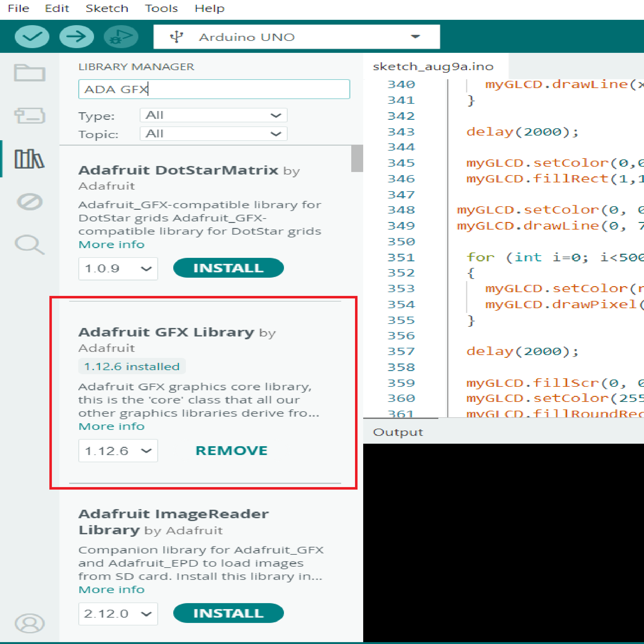Expand the DotStarMatrix 1.0.9 version dropdown

(118, 269)
